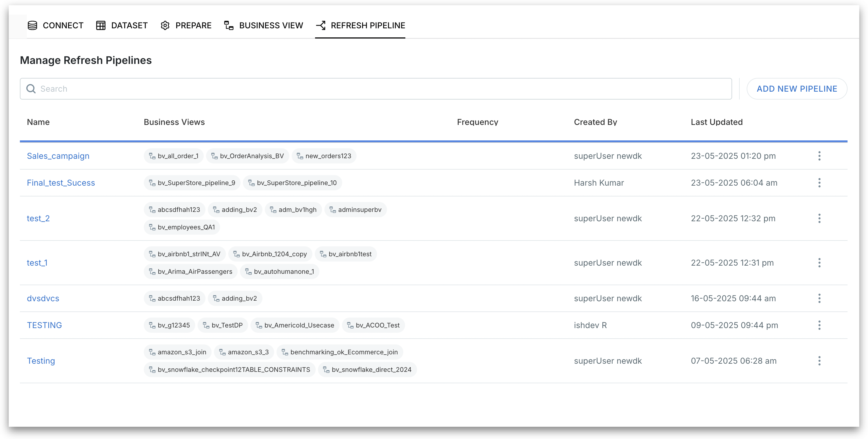Switch to the BUSINESS VIEW tab

click(271, 25)
